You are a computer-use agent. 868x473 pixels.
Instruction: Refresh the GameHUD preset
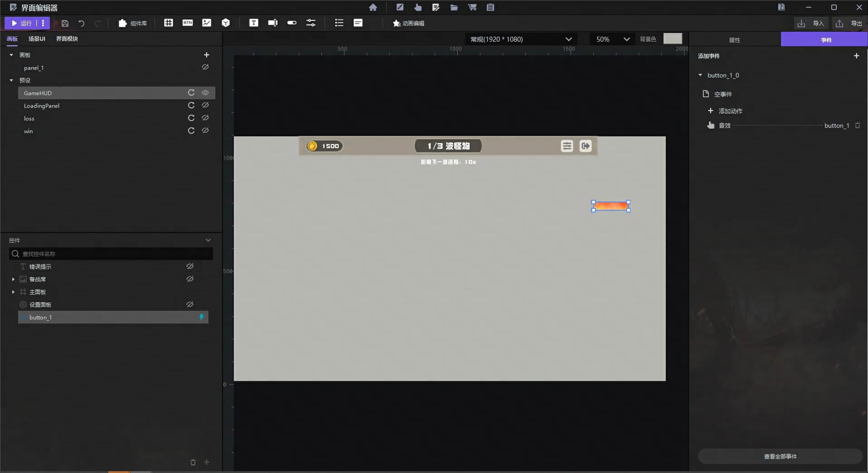pyautogui.click(x=191, y=93)
